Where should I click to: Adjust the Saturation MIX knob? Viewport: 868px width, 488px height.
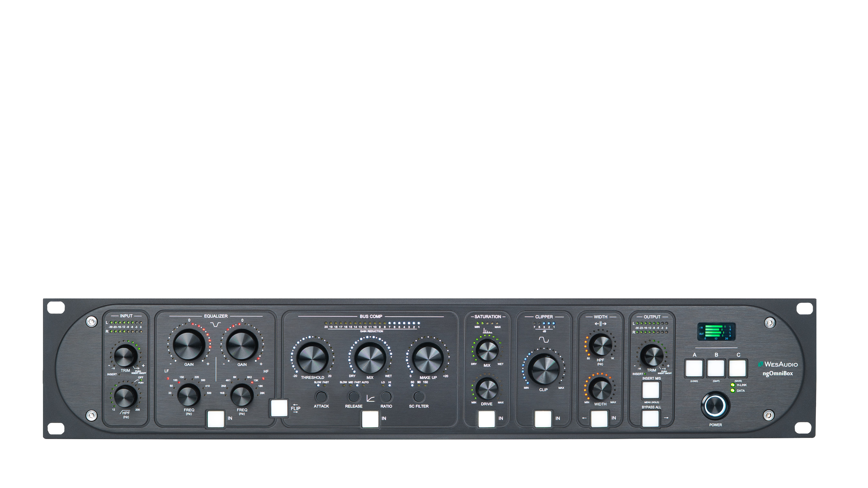coord(487,350)
